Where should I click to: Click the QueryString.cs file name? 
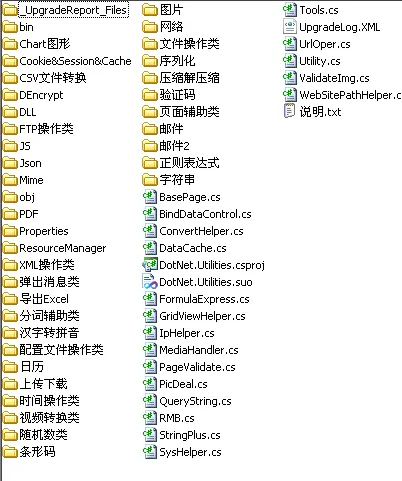pyautogui.click(x=195, y=401)
